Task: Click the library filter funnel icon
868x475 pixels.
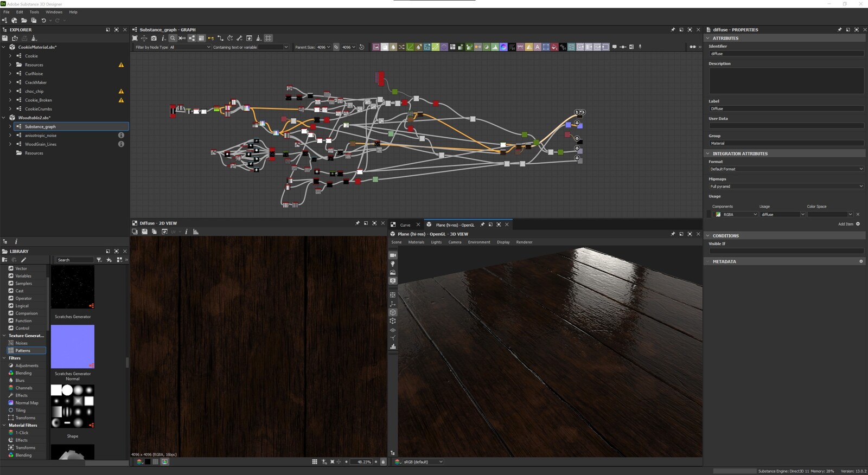Action: click(99, 260)
